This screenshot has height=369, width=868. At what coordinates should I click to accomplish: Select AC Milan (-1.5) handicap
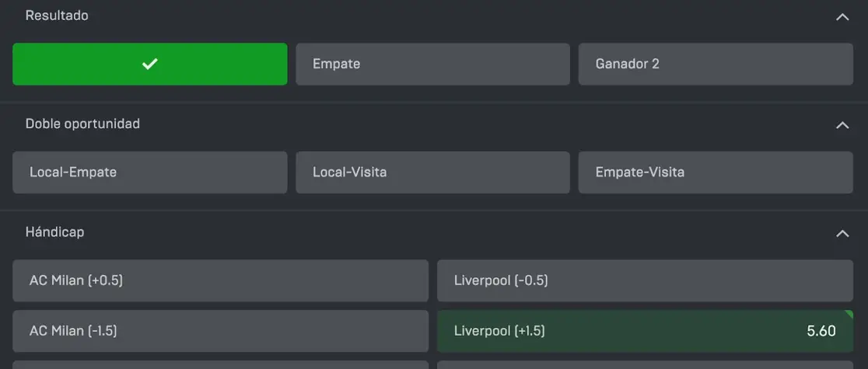pos(220,331)
